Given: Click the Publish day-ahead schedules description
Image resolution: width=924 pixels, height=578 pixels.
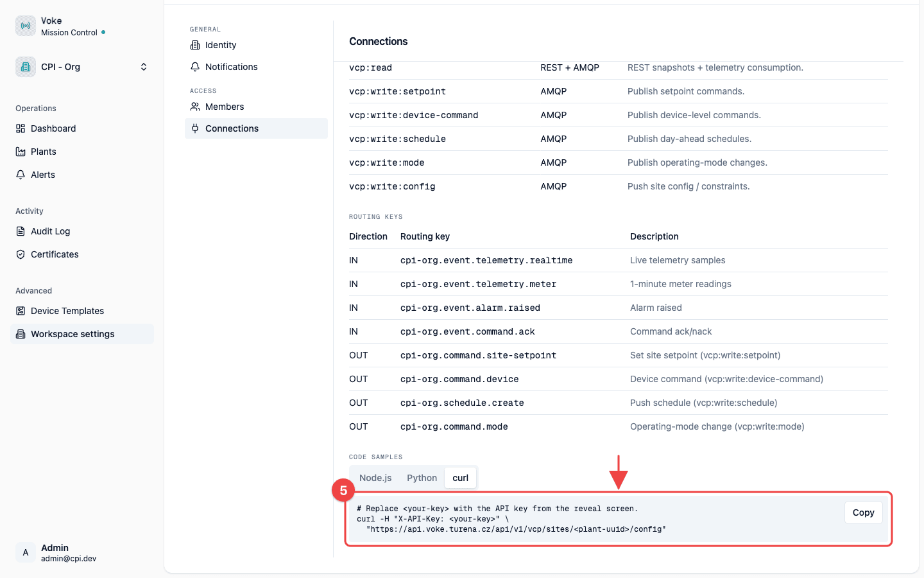Looking at the screenshot, I should 689,139.
